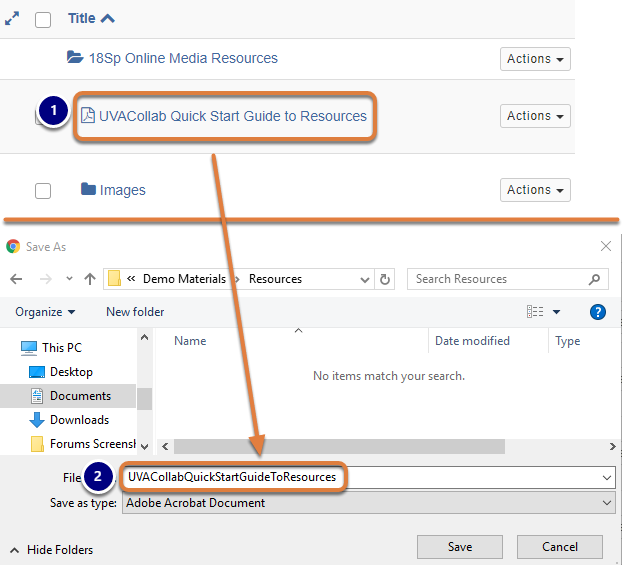Click the This PC monitor icon
The image size is (622, 565).
[x=29, y=348]
